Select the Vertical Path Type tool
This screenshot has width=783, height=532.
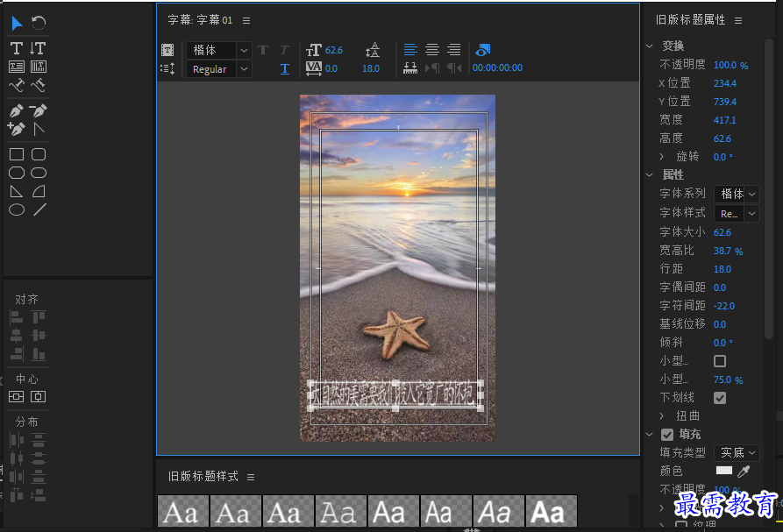point(39,85)
